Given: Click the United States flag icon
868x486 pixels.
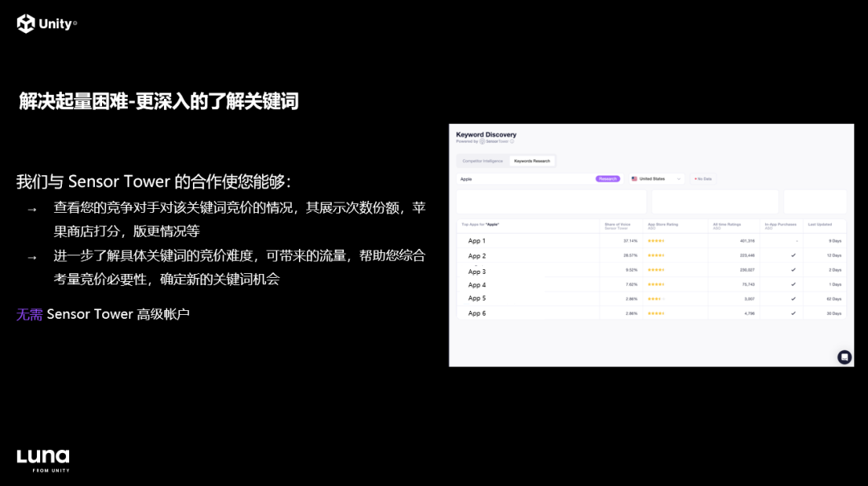Looking at the screenshot, I should 633,178.
